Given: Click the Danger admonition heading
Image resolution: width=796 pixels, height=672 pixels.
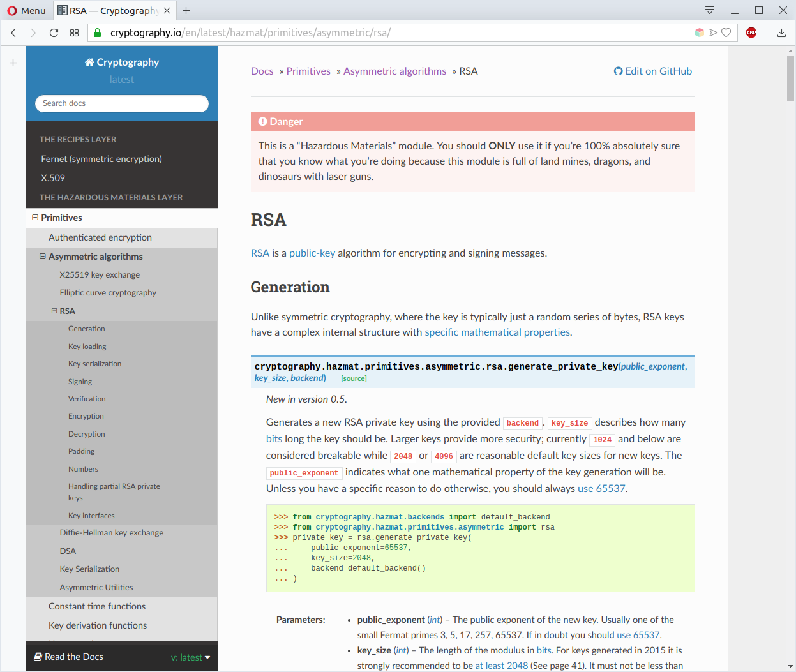Looking at the screenshot, I should tap(473, 122).
